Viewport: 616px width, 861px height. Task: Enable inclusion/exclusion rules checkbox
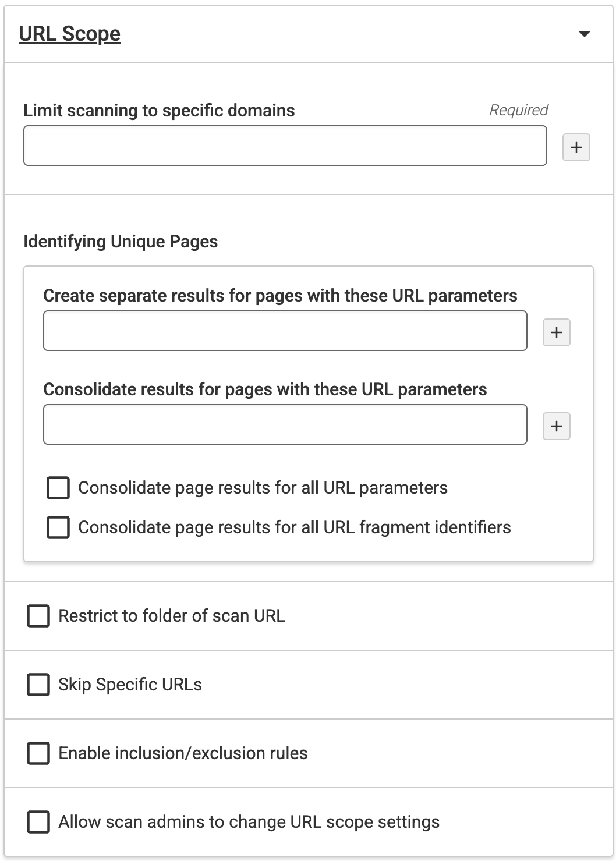(38, 753)
